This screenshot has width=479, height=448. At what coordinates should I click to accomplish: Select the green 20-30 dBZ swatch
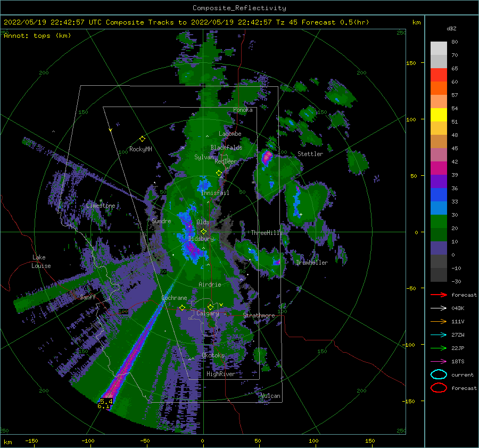(439, 221)
